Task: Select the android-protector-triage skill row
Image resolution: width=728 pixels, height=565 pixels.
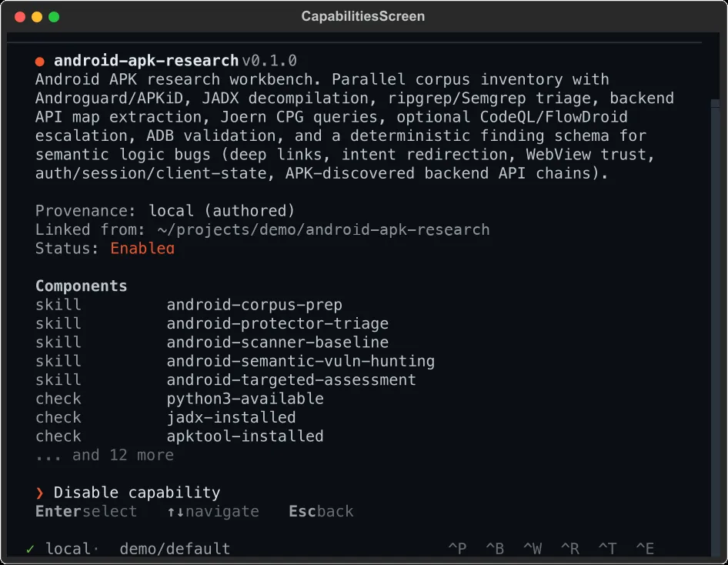Action: (212, 323)
